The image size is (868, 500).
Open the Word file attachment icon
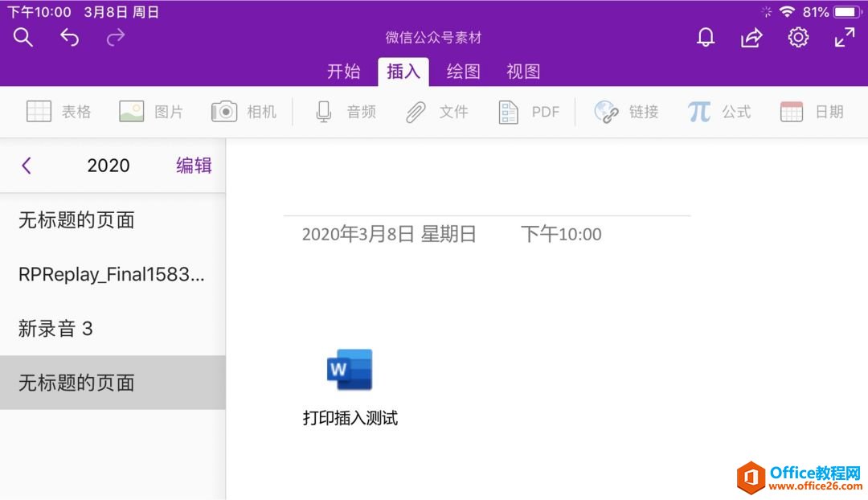[350, 369]
